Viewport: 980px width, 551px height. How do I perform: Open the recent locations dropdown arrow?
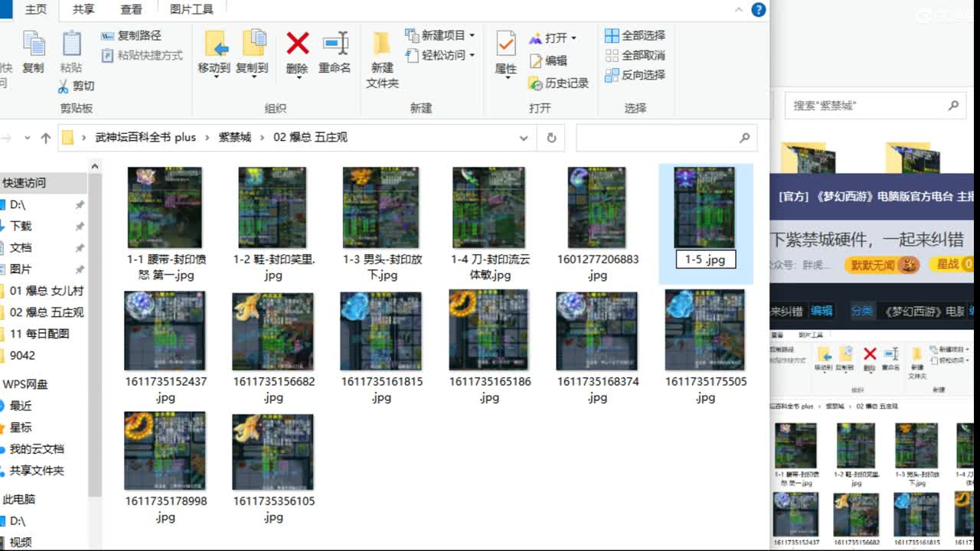[x=28, y=138]
